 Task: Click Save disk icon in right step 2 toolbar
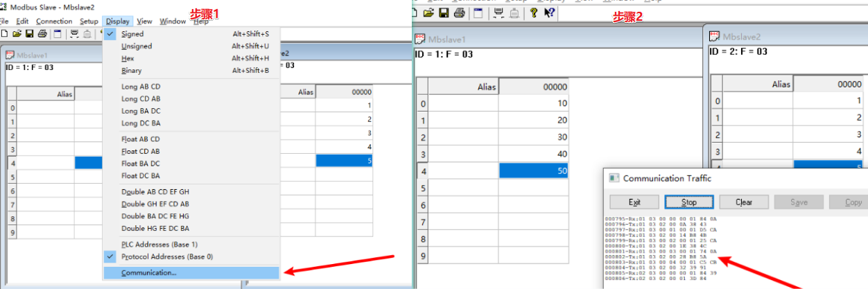(x=443, y=12)
